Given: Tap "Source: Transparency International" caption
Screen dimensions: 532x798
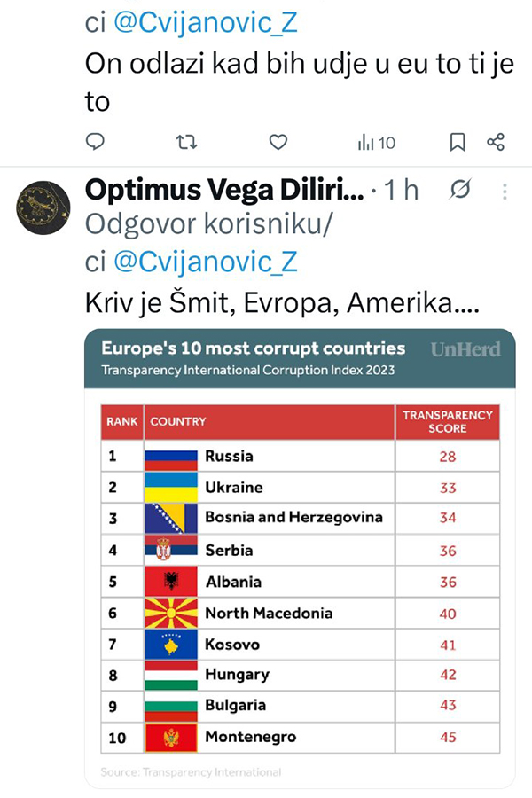Looking at the screenshot, I should pyautogui.click(x=191, y=772).
